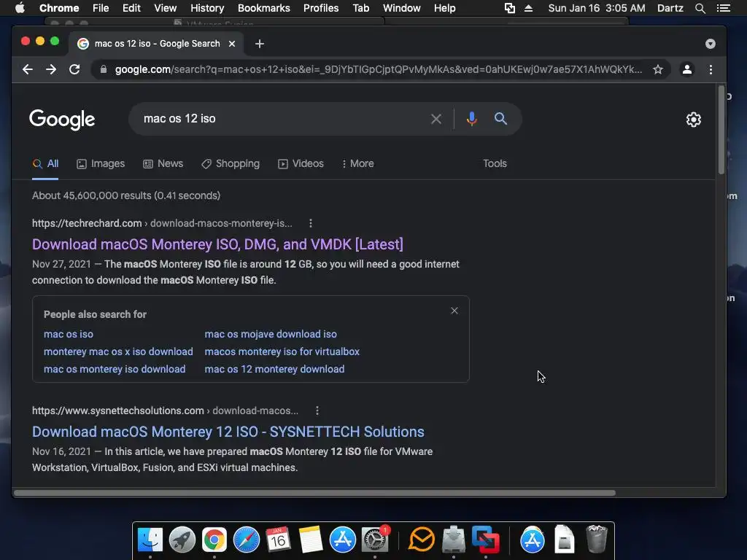Open the View menu
Image resolution: width=747 pixels, height=560 pixels.
tap(166, 8)
